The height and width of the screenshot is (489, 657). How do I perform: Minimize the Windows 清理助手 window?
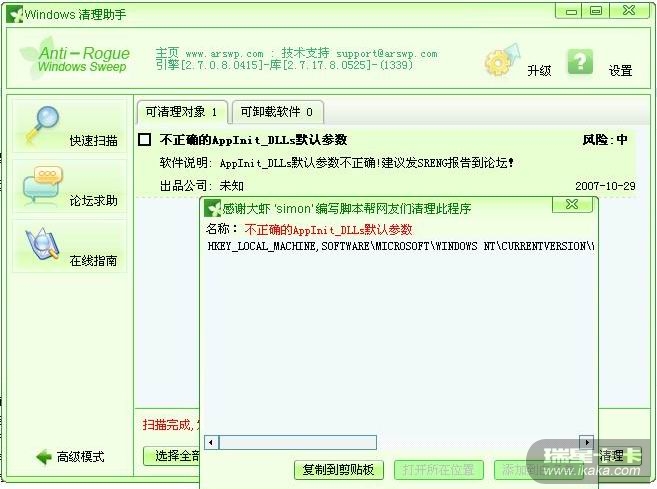click(x=571, y=11)
